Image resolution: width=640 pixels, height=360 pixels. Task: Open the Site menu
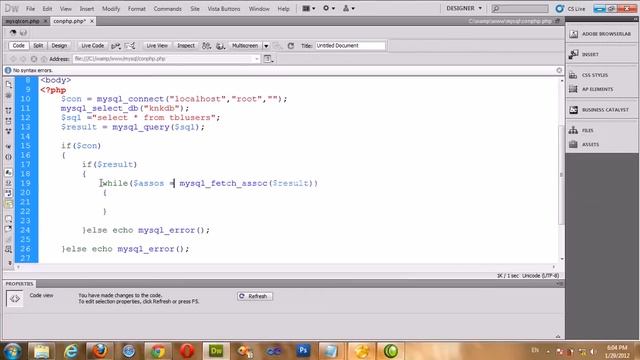click(195, 9)
